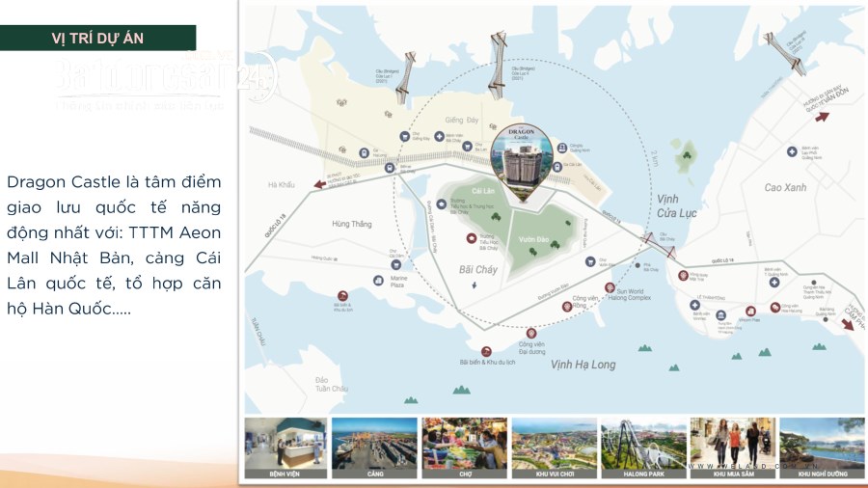Screen dimensions: 868x488
Task: Click the red Trường Tiểu học Bãi Cháy icon
Action: click(471, 238)
